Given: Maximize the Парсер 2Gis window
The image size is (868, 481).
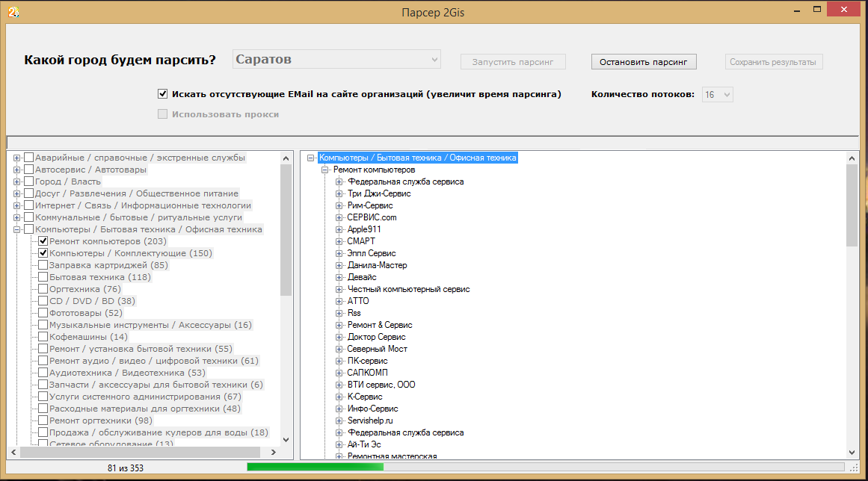Looking at the screenshot, I should click(x=817, y=10).
